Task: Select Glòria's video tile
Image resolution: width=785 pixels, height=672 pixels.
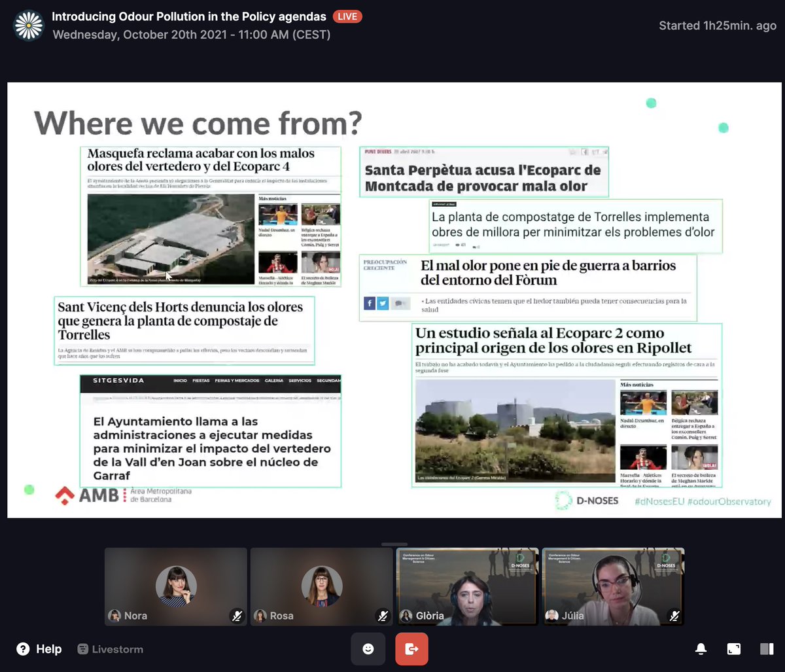Action: click(x=468, y=587)
